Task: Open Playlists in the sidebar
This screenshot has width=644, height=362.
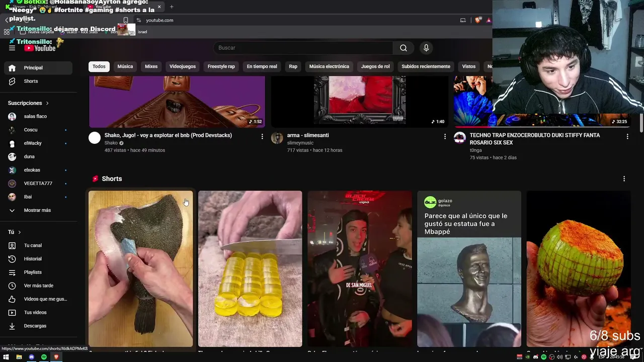Action: pos(38,273)
